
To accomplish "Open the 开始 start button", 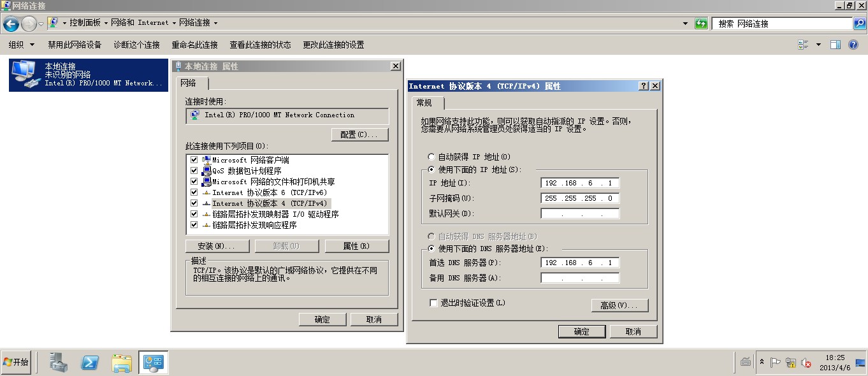I will pyautogui.click(x=16, y=363).
